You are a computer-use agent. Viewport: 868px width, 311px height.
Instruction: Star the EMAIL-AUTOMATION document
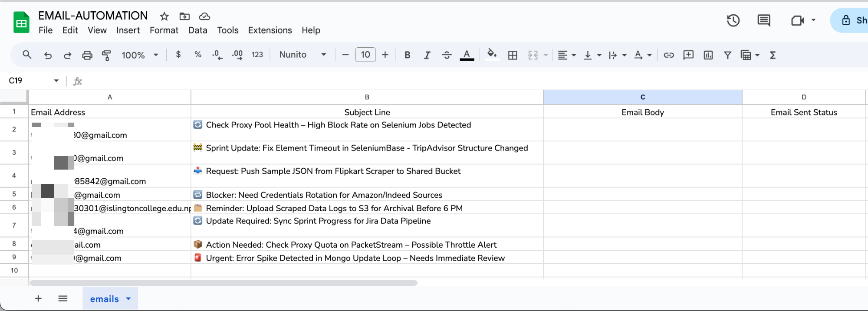click(x=164, y=16)
